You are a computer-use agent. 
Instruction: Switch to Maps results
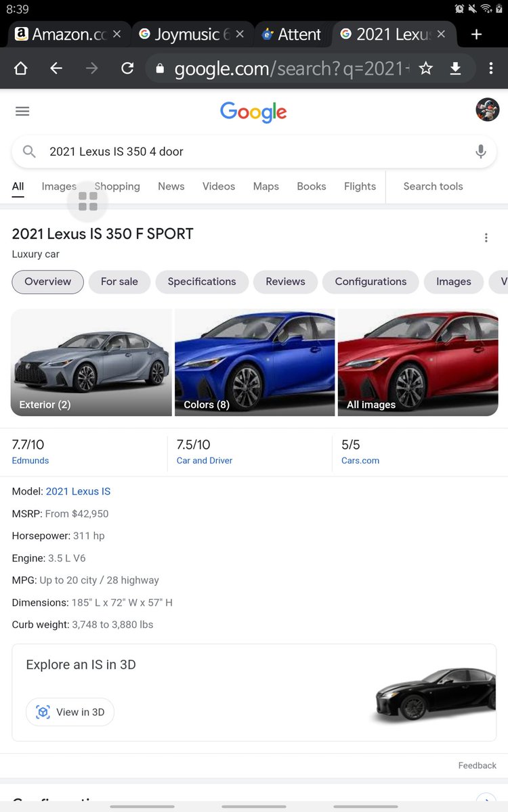coord(266,186)
